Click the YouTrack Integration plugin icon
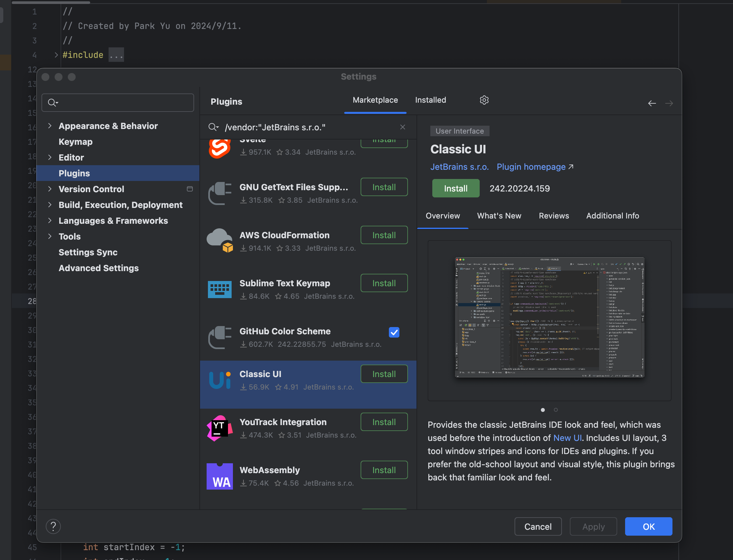 point(219,428)
